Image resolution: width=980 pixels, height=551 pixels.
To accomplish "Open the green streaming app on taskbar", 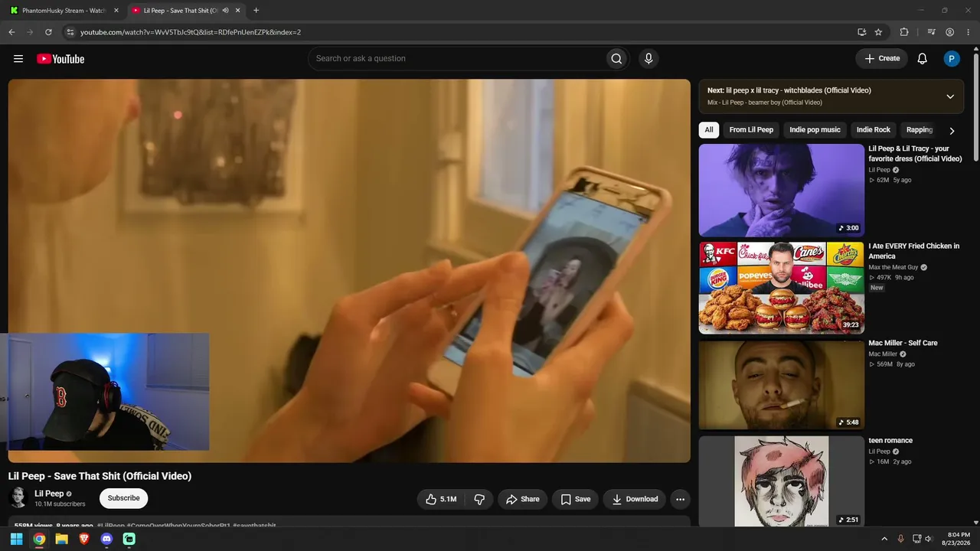I will click(x=129, y=539).
